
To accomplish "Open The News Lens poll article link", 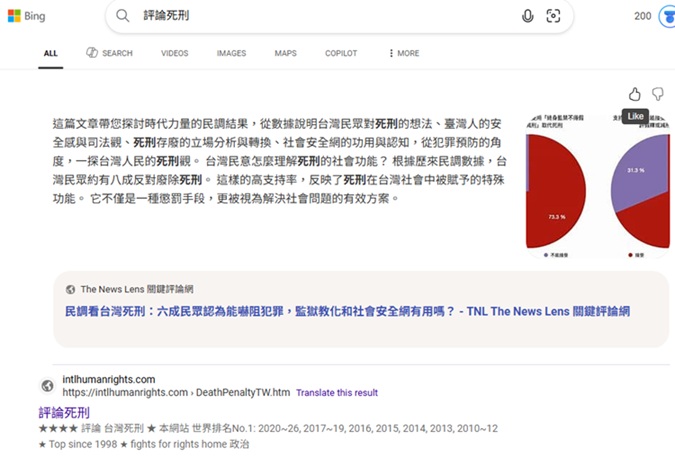I will click(x=347, y=312).
